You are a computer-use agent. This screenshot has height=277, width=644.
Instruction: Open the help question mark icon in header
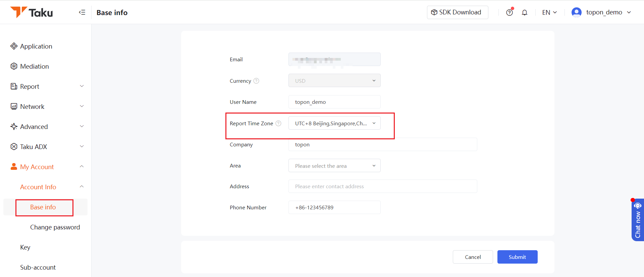tap(509, 13)
